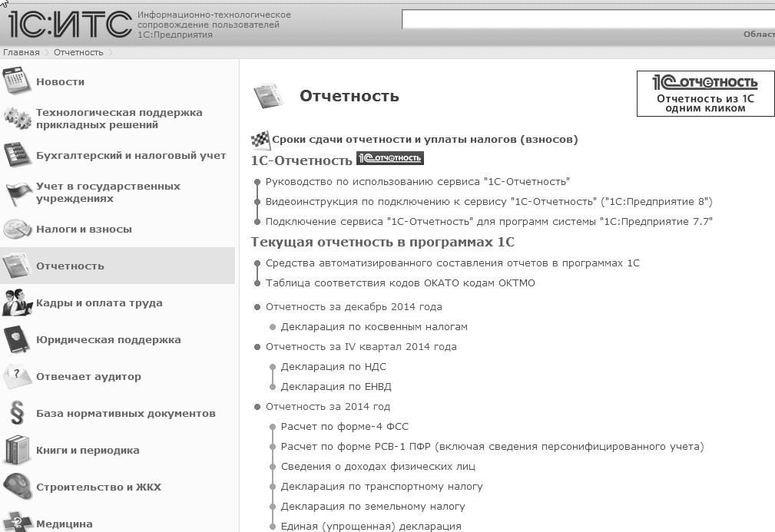Go to Главная in breadcrumbs
The width and height of the screenshot is (775, 532).
pos(22,52)
